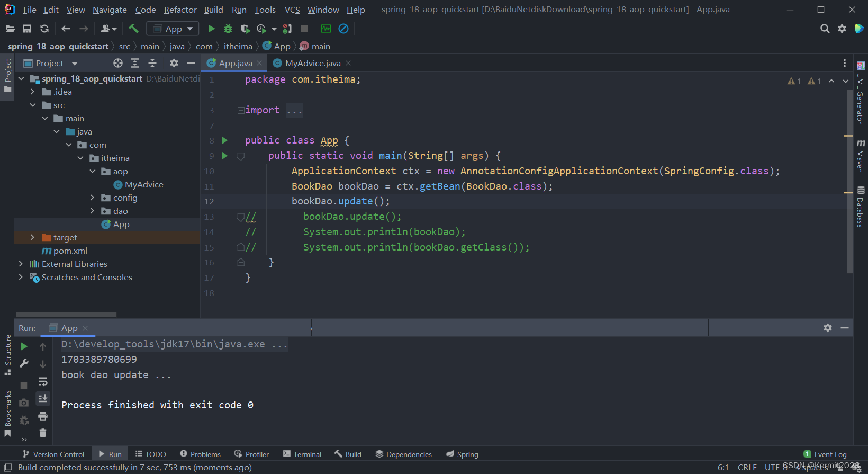The height and width of the screenshot is (474, 868).
Task: Click spring_18_aop_quickstart breadcrumb
Action: (x=58, y=47)
